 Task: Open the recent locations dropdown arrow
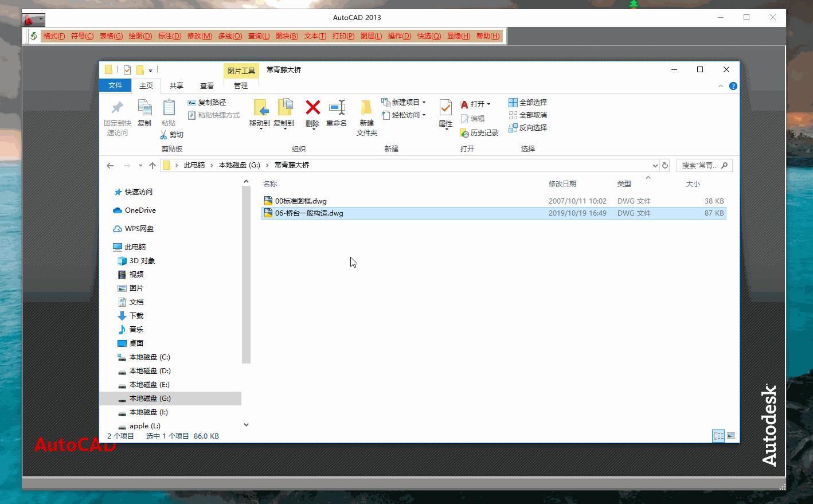pyautogui.click(x=140, y=165)
